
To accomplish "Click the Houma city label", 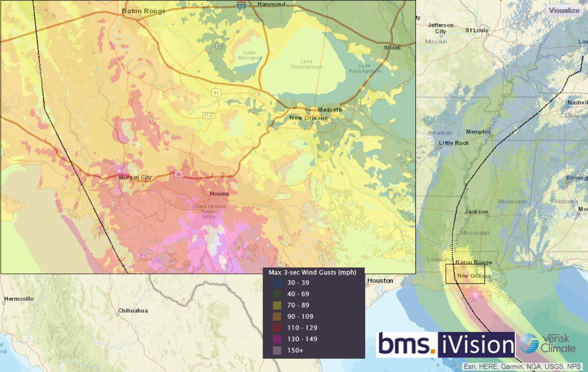I will tap(219, 194).
